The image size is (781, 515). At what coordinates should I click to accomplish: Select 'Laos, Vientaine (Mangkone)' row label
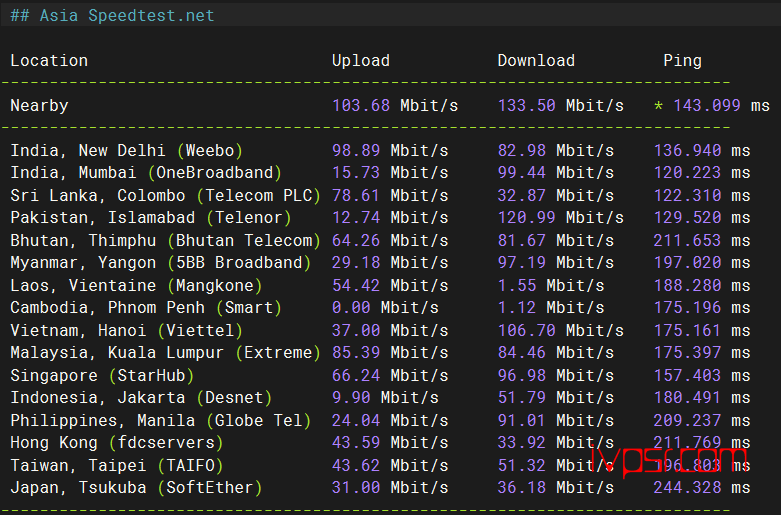(x=136, y=285)
